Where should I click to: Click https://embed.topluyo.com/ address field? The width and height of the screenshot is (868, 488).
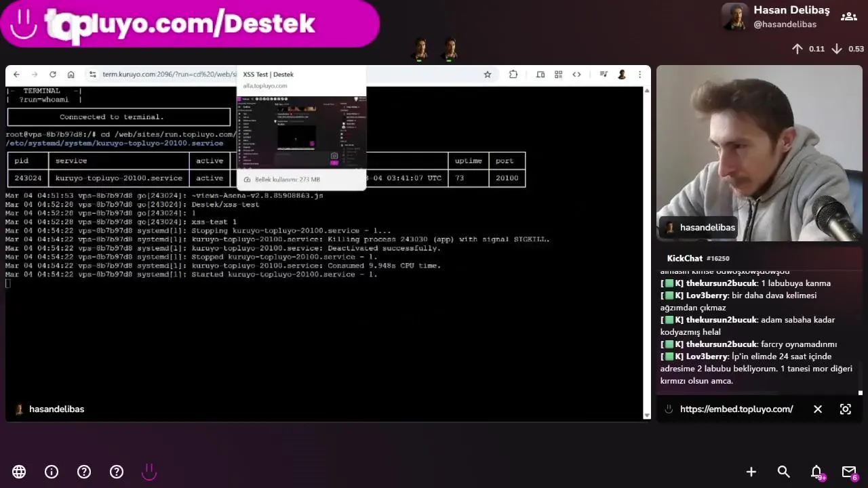736,409
